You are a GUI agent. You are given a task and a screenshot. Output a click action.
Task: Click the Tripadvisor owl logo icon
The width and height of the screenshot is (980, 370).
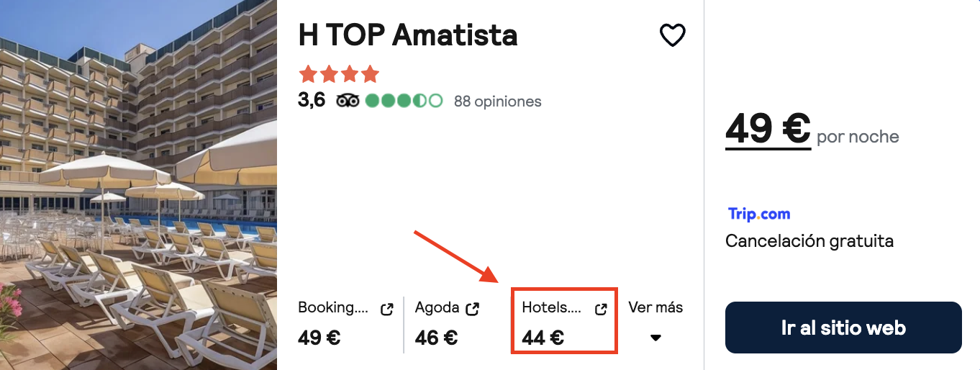pyautogui.click(x=348, y=101)
